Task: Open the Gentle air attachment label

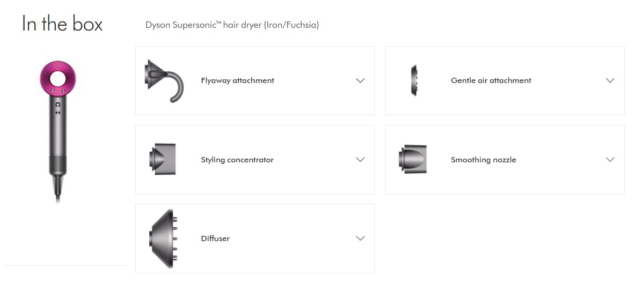Action: (x=491, y=80)
